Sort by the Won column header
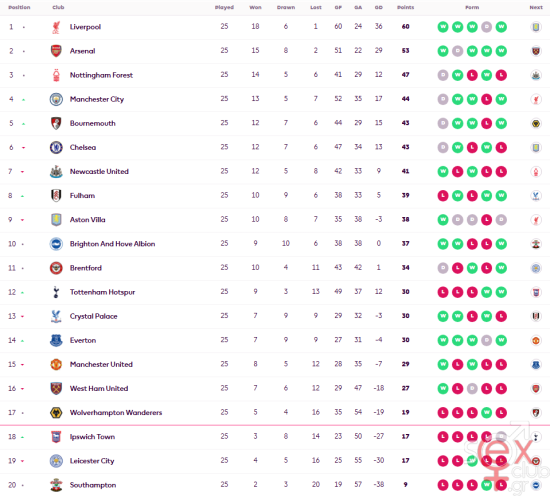 tap(255, 7)
